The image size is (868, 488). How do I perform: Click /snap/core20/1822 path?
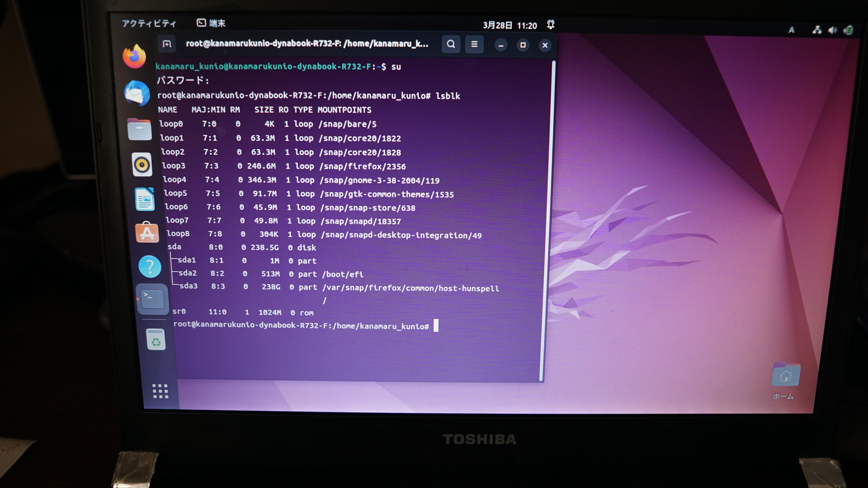(360, 138)
